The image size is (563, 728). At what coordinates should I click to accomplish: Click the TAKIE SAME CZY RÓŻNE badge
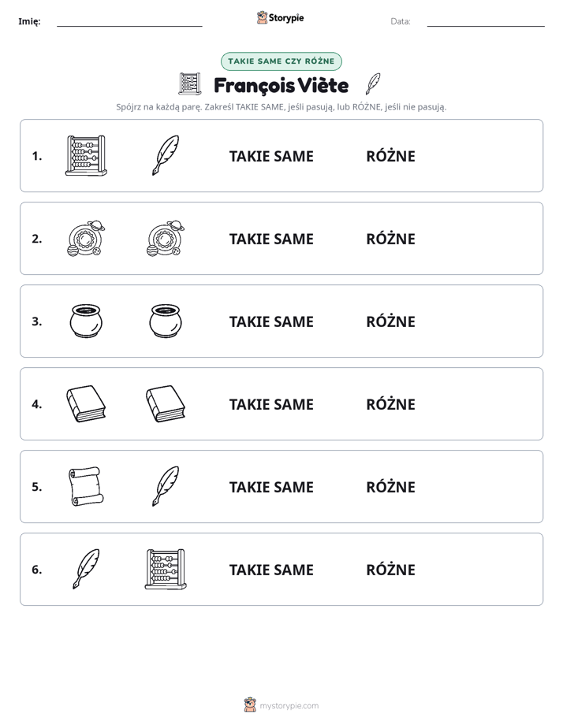coord(281,61)
